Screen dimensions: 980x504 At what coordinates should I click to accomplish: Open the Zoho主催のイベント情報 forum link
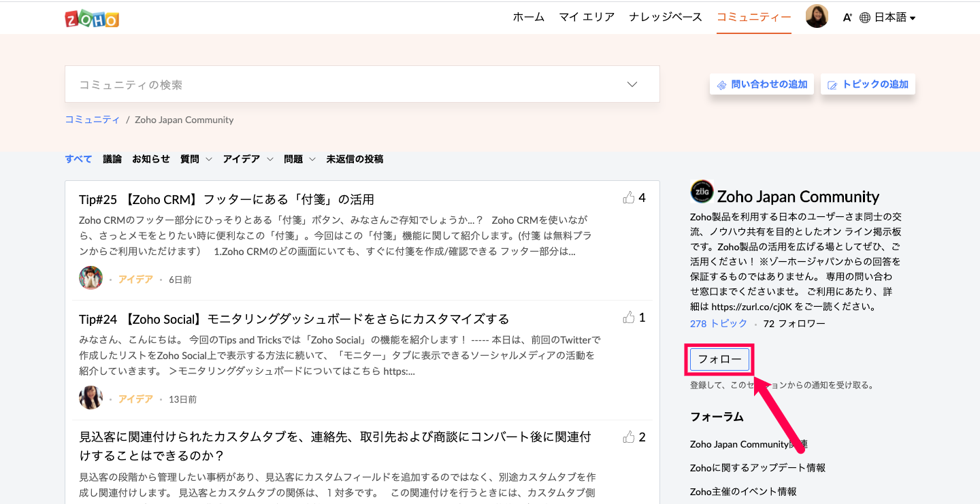pos(743,492)
